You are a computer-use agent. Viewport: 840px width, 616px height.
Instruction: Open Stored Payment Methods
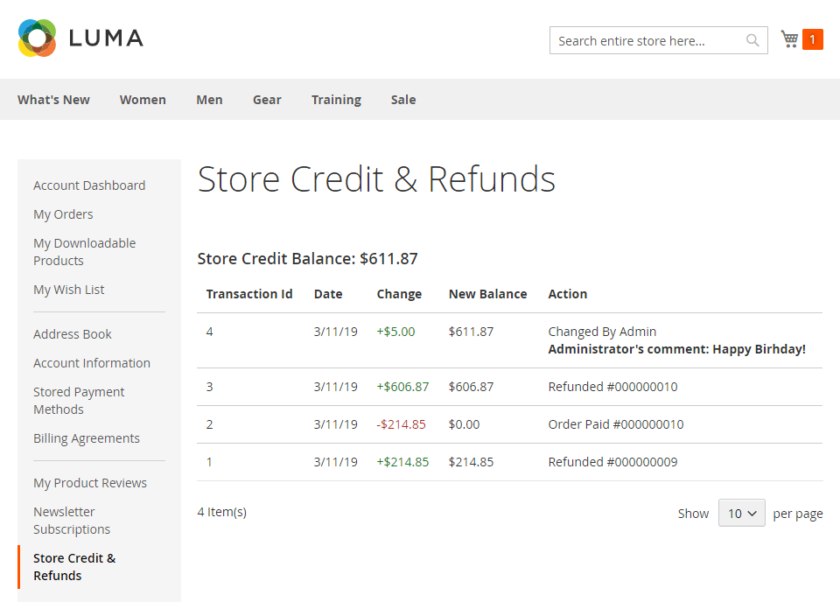coord(79,401)
